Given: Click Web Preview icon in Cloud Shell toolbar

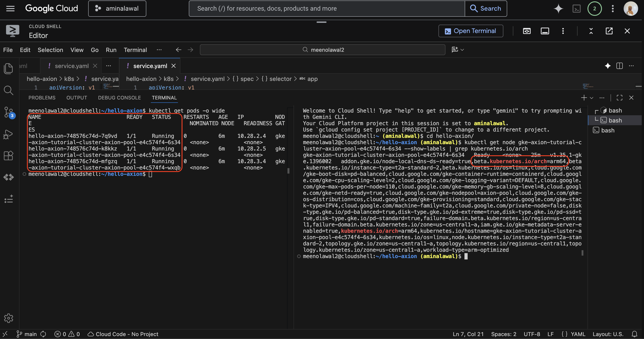Looking at the screenshot, I should click(527, 31).
